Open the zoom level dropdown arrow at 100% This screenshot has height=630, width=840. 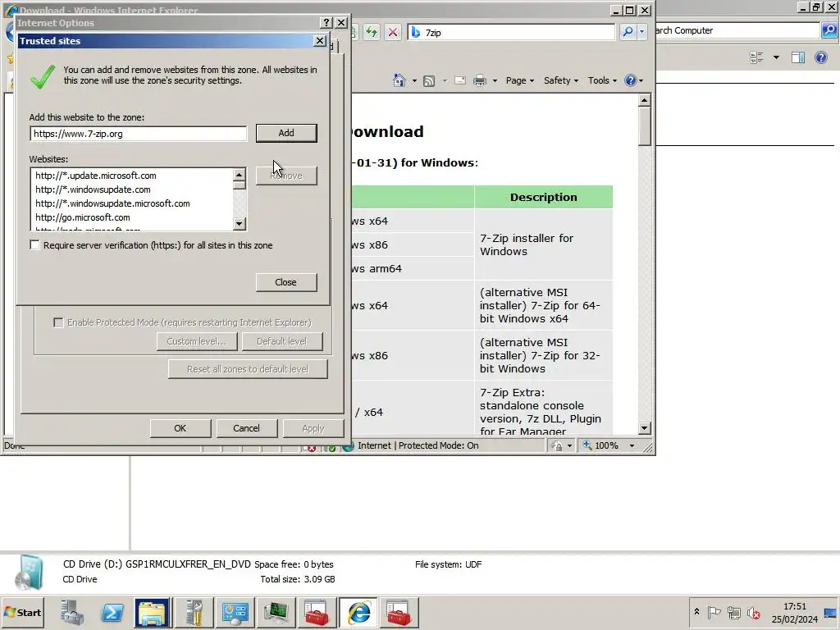[632, 445]
